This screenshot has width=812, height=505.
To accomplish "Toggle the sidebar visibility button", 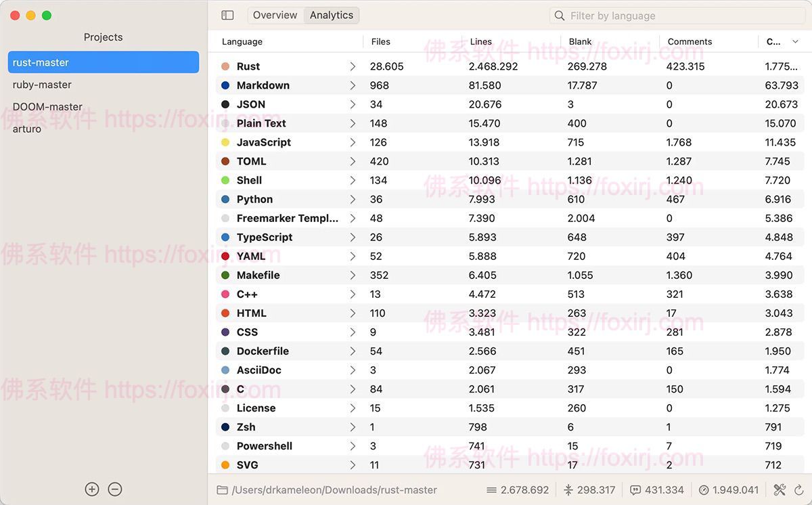I will [227, 15].
